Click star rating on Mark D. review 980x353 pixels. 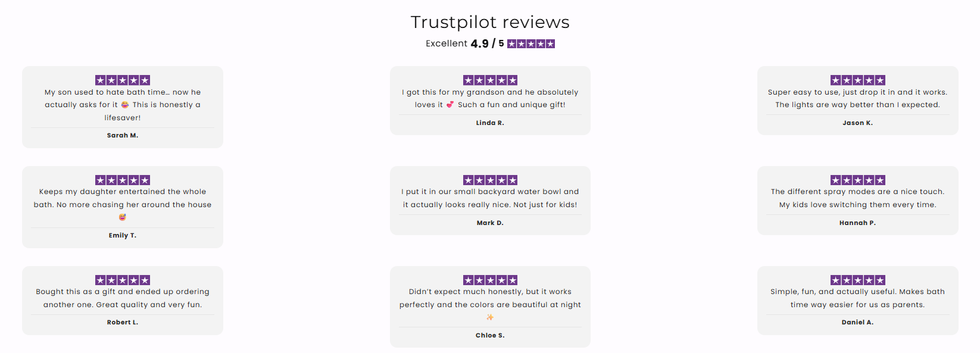(490, 180)
